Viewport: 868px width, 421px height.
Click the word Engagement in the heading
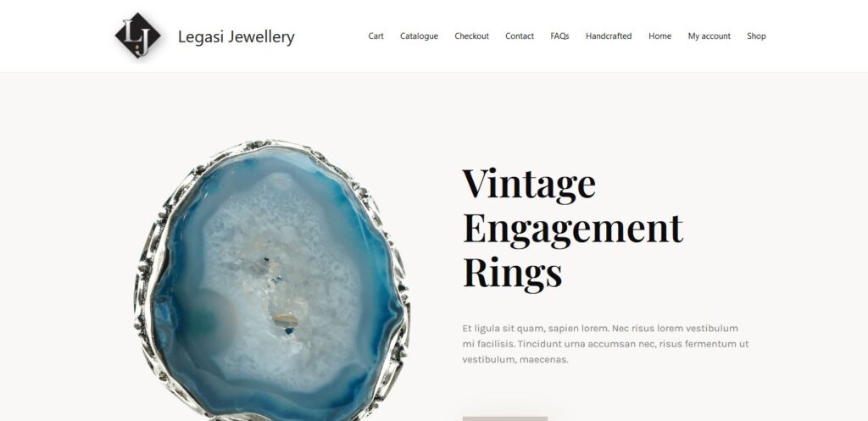tap(573, 228)
